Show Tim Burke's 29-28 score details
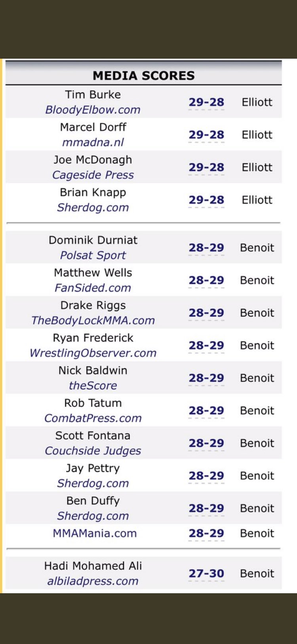Viewport: 297px width, 644px height. (x=206, y=102)
